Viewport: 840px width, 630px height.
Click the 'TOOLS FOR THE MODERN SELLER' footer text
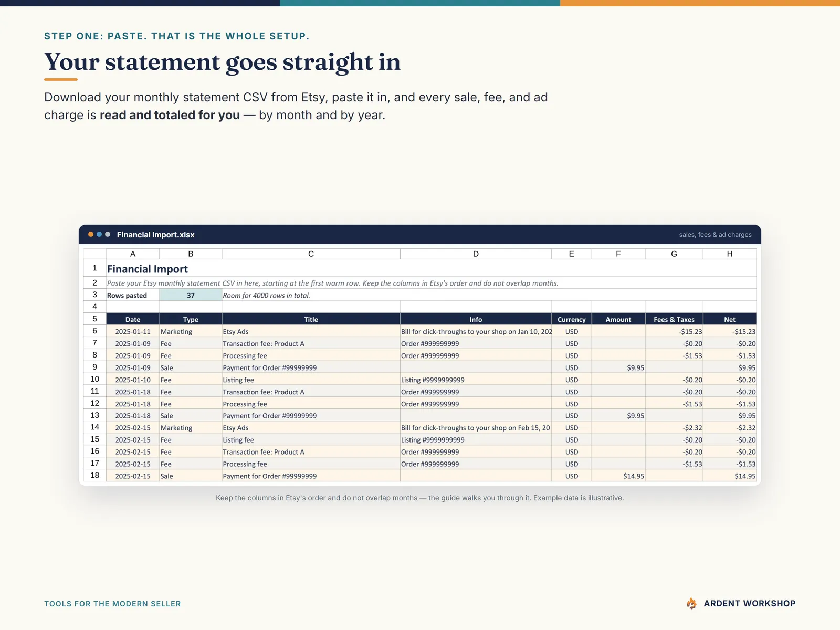[x=112, y=604]
